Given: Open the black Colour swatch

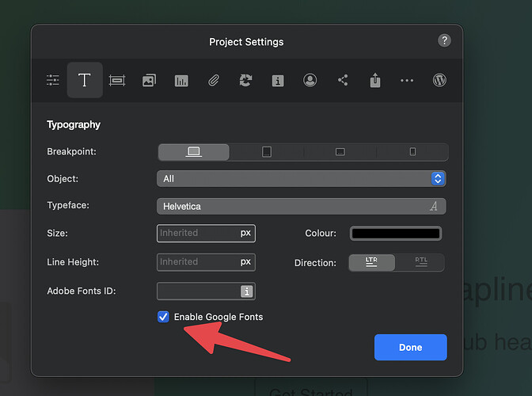Looking at the screenshot, I should point(396,234).
